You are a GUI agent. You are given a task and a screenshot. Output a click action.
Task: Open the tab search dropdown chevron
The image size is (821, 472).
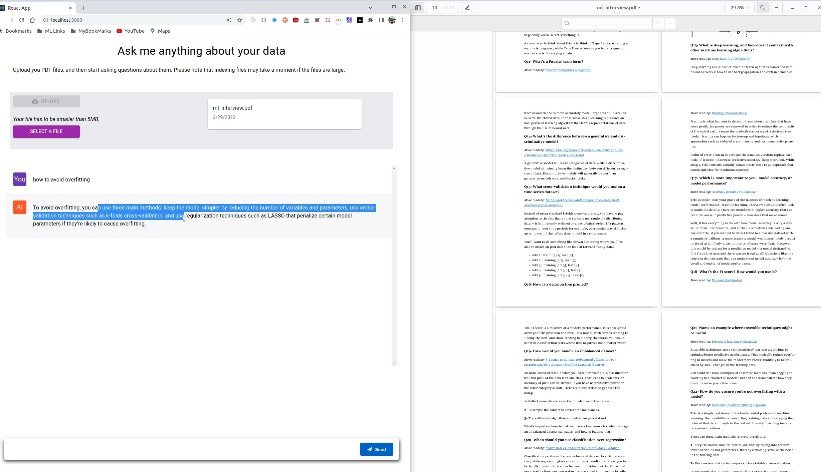tap(371, 8)
